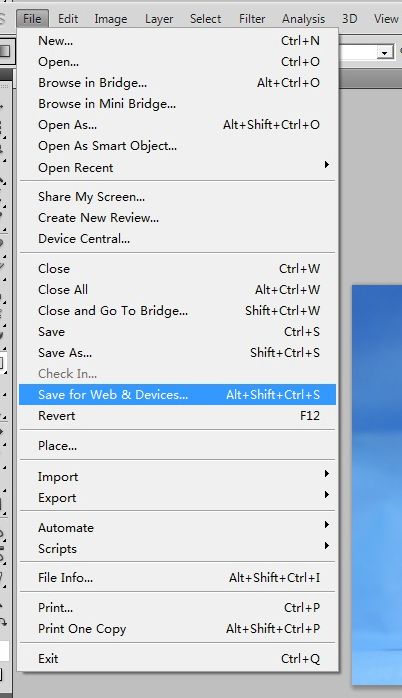The image size is (402, 698).
Task: Open the Edit menu
Action: click(68, 19)
